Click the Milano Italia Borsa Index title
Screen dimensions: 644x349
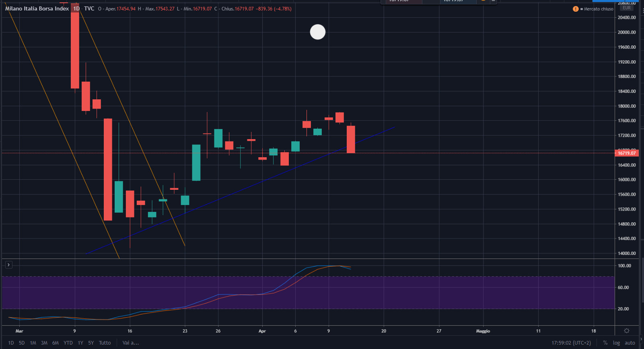[x=37, y=8]
